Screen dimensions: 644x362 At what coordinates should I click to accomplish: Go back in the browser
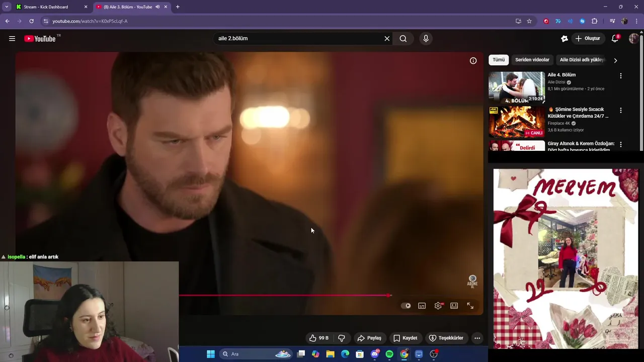[x=7, y=21]
